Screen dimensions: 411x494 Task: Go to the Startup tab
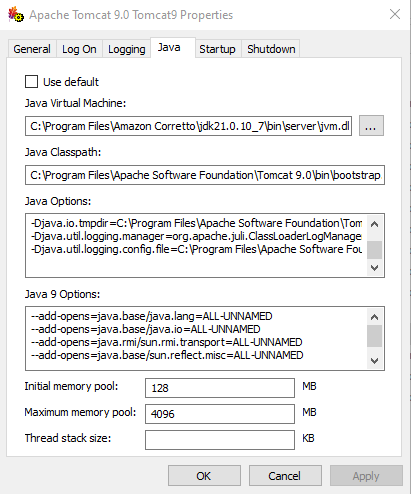[217, 49]
